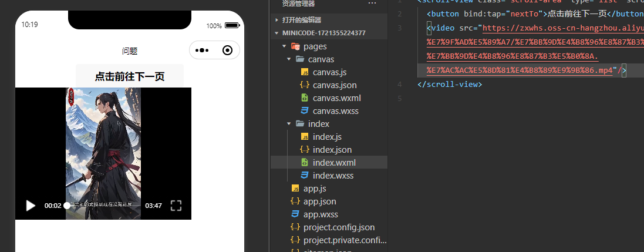Collapse the index folder arrow

coord(289,124)
